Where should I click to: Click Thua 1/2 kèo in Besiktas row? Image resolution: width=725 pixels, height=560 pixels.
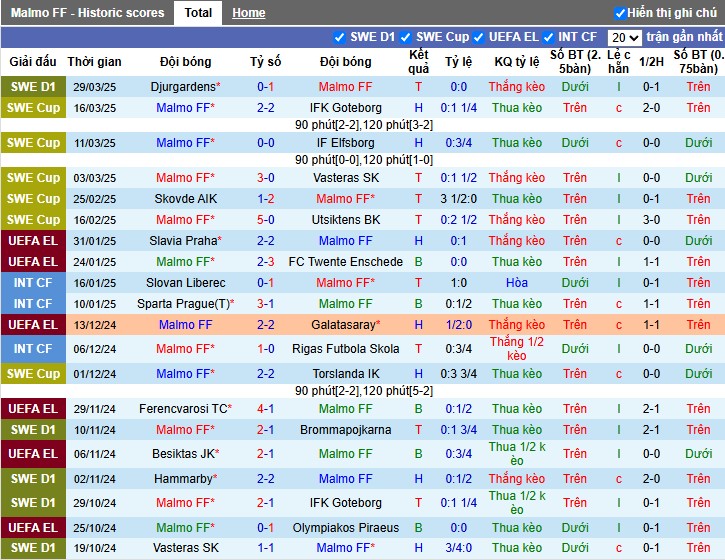click(x=517, y=454)
